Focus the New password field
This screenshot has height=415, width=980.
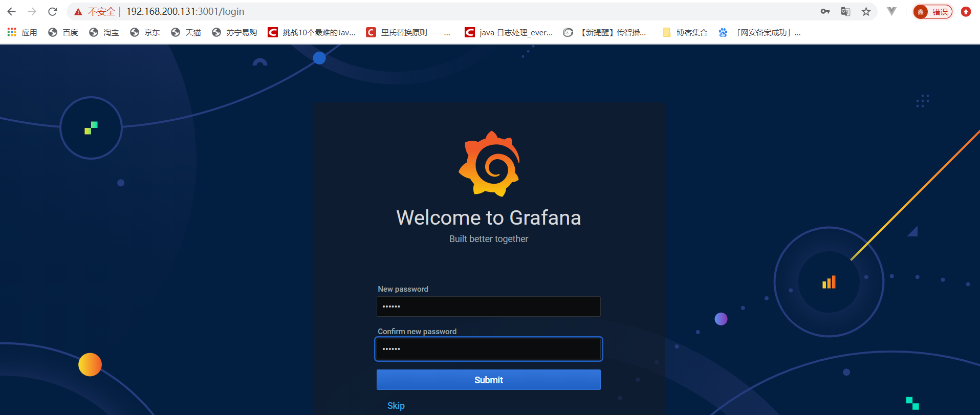[488, 307]
